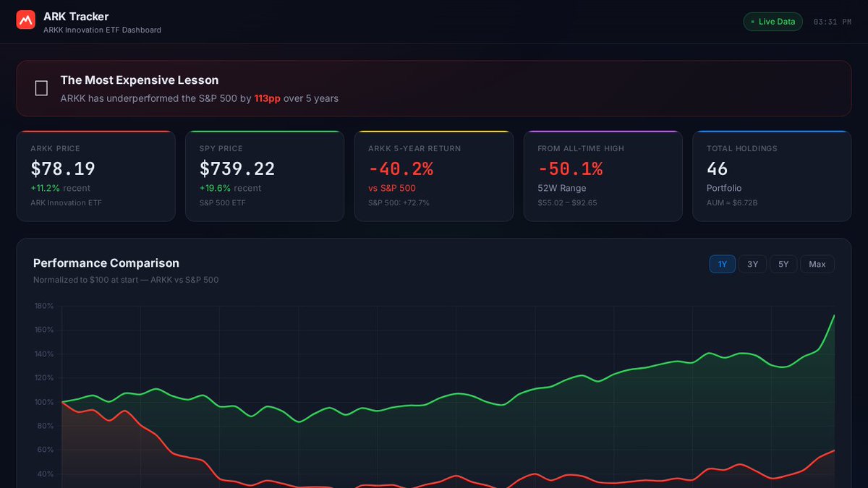Click the $78.19 ARKK price value
This screenshot has width=868, height=488.
click(63, 169)
